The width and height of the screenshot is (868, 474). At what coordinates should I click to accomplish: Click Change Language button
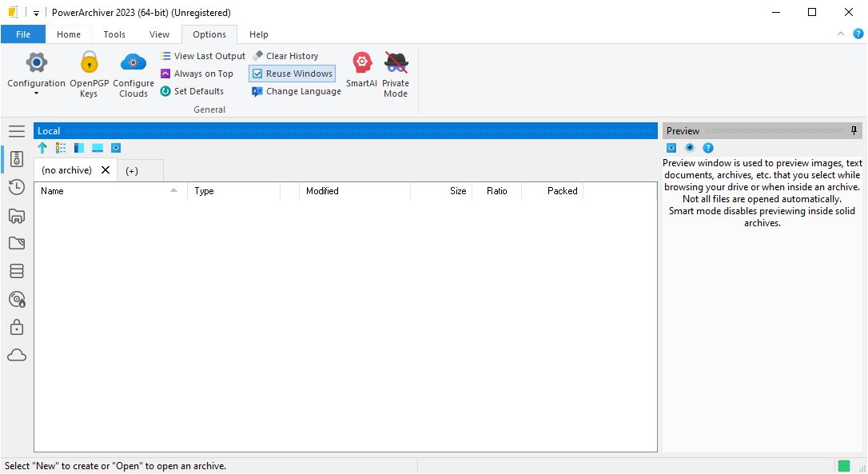click(x=297, y=91)
